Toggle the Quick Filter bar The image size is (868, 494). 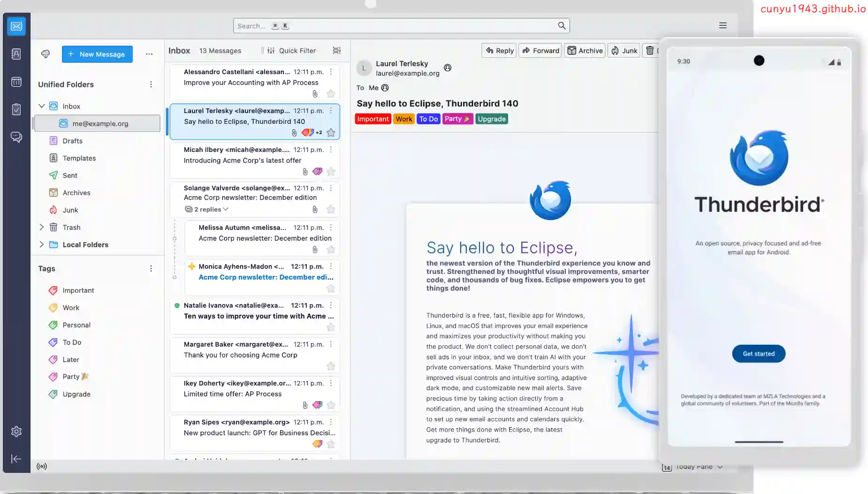tap(291, 51)
